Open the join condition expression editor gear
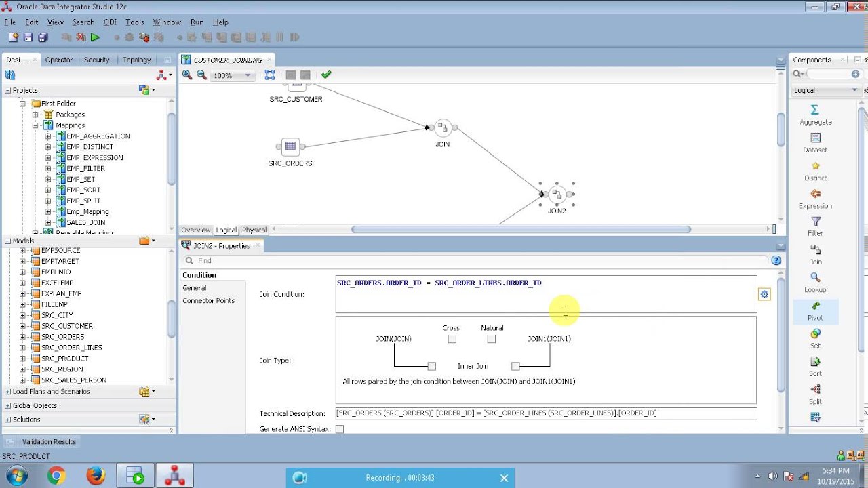Screen dimensions: 868x488 764,294
